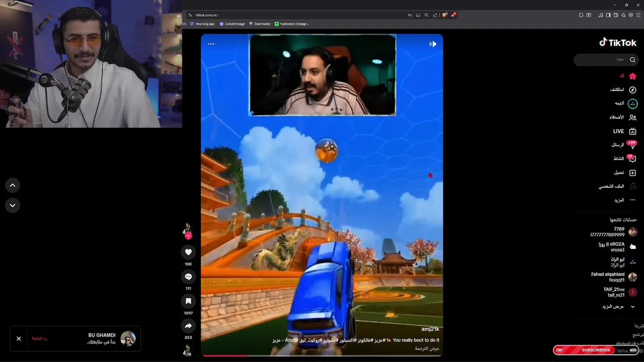Open followed account 7789
The height and width of the screenshot is (362, 644).
[613, 232]
